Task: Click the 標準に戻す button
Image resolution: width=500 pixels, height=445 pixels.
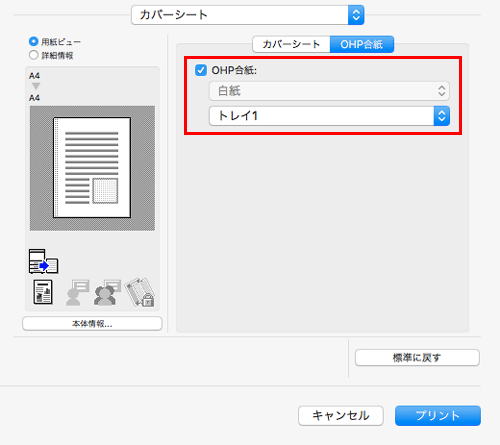Action: [417, 358]
